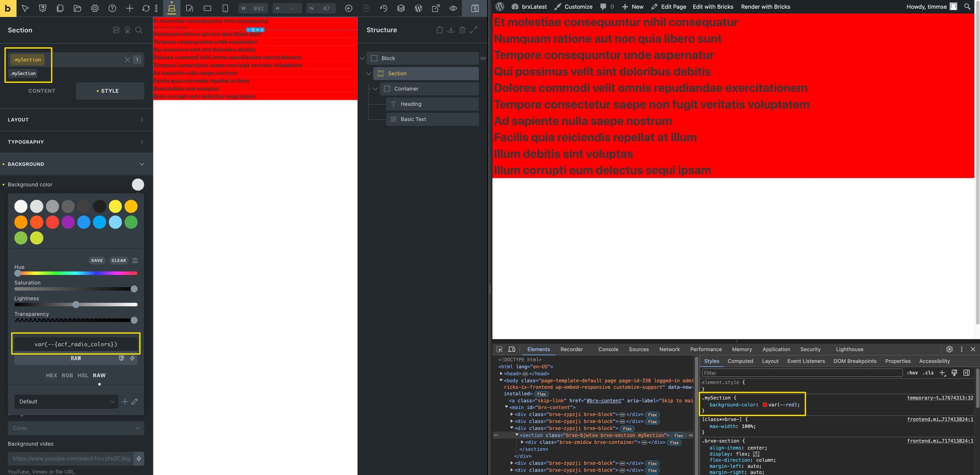
Task: Click the save icon at the toolbar's right end
Action: pyautogui.click(x=474, y=8)
